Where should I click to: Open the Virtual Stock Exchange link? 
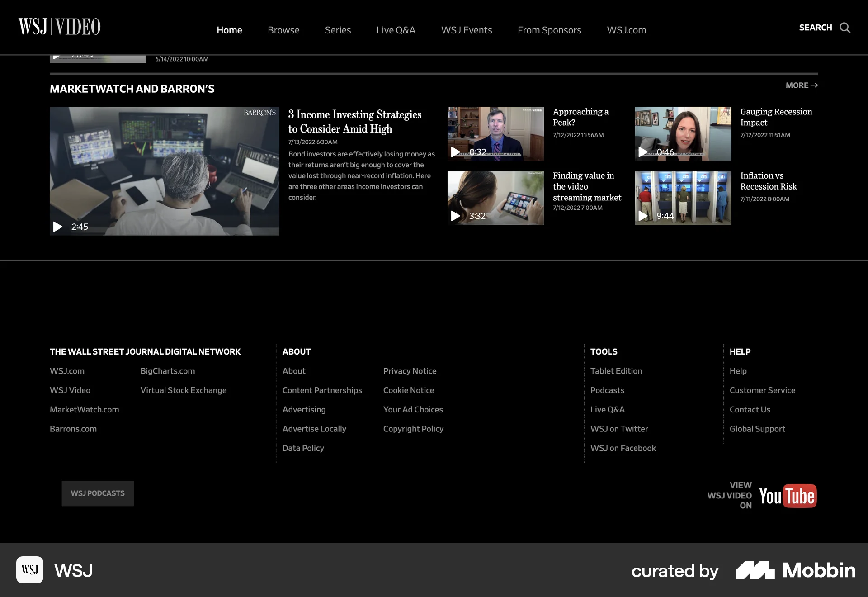(x=183, y=390)
